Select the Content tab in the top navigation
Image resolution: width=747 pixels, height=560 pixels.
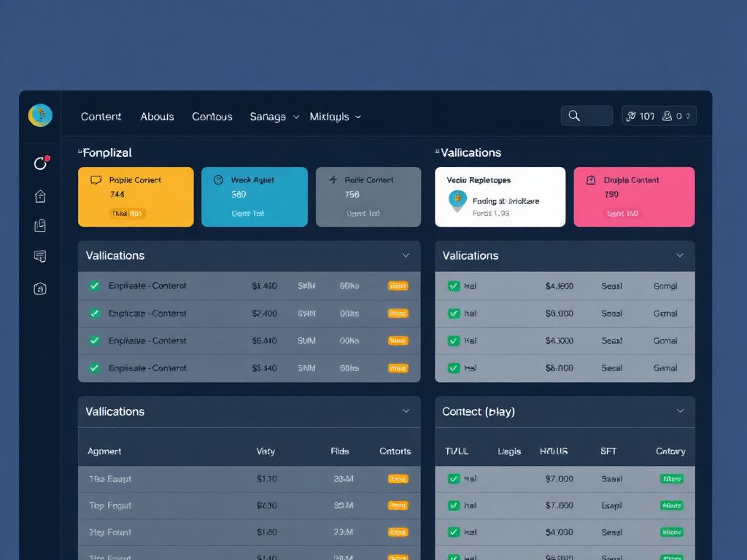pyautogui.click(x=101, y=117)
